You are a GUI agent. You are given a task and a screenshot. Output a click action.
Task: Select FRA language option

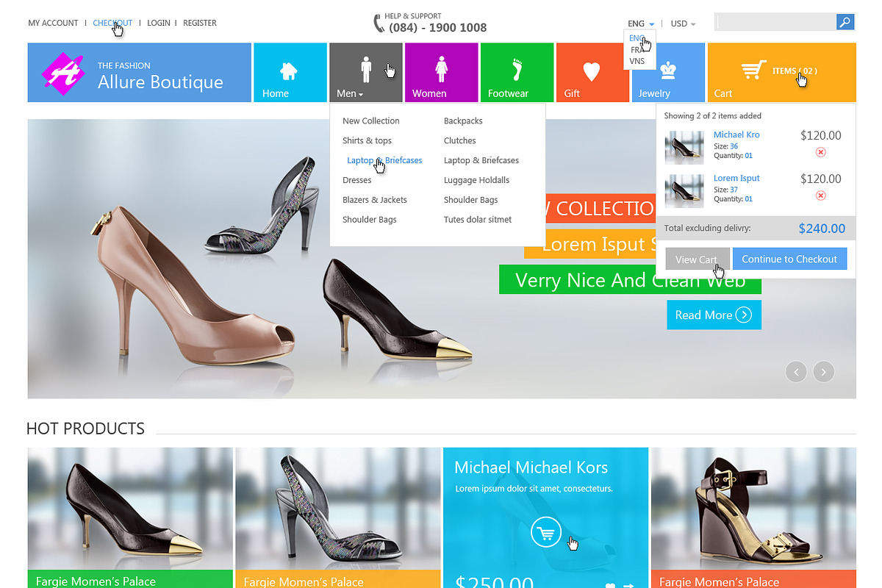[x=637, y=50]
